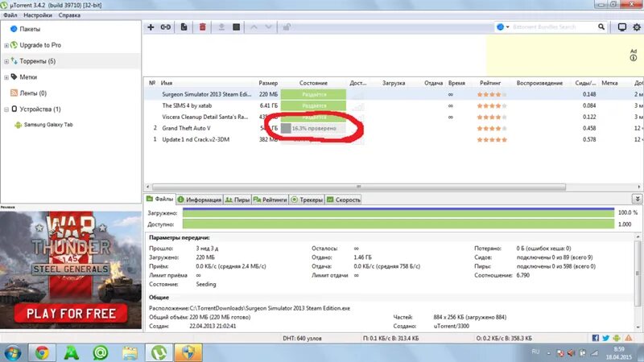The width and height of the screenshot is (644, 362).
Task: Click Move Up Queue arrow icon
Action: 254,27
